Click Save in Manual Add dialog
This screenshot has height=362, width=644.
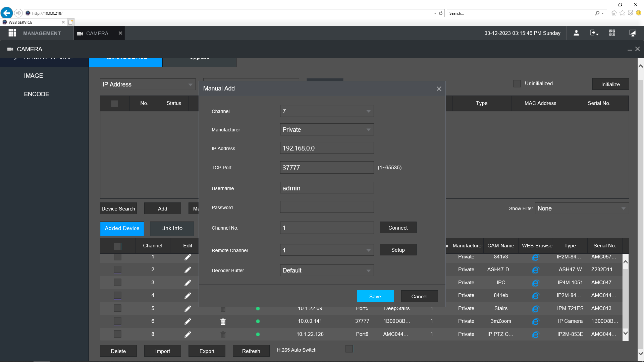point(375,296)
